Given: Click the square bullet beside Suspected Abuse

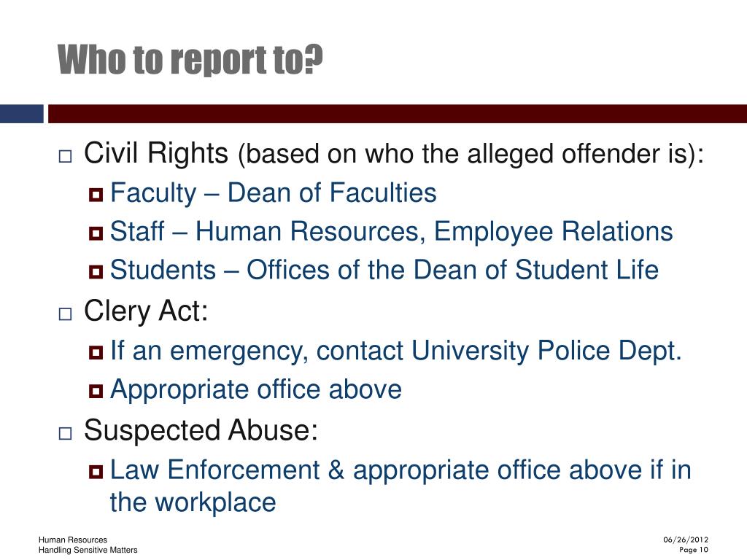Looking at the screenshot, I should (65, 433).
